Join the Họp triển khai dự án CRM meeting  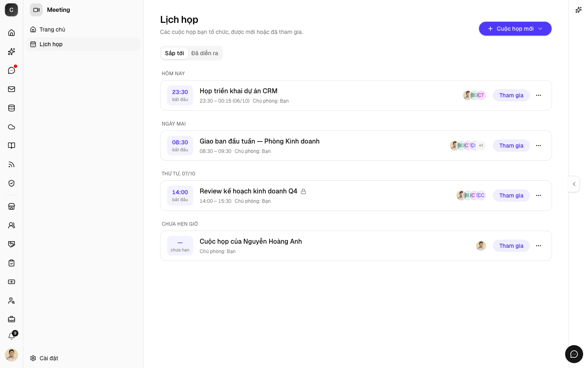[x=511, y=95]
